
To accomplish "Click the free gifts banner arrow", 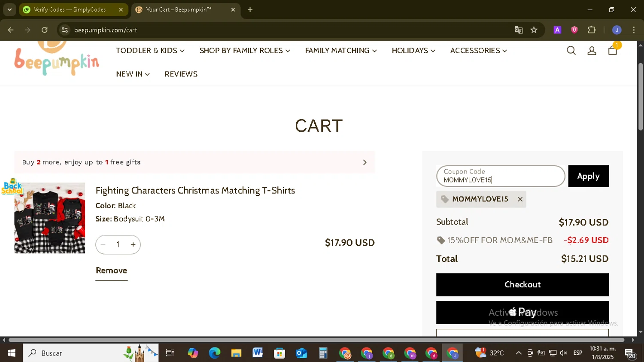I will point(365,162).
